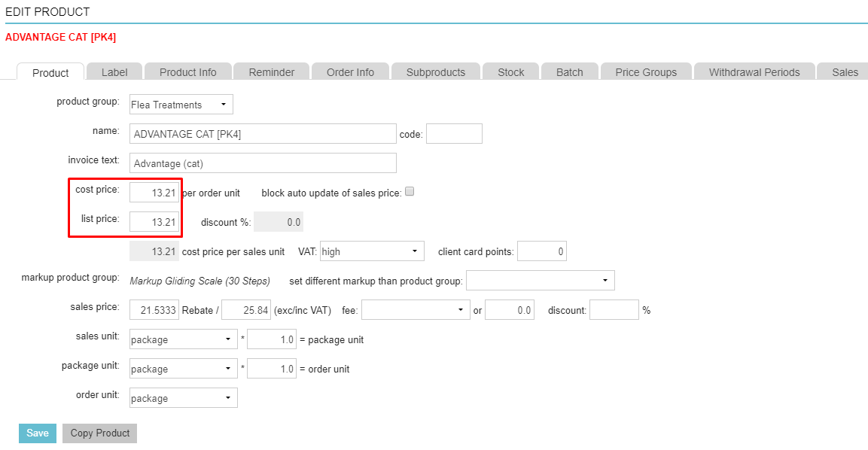Focus the list price field
Image resolution: width=868 pixels, height=450 pixels.
click(154, 222)
